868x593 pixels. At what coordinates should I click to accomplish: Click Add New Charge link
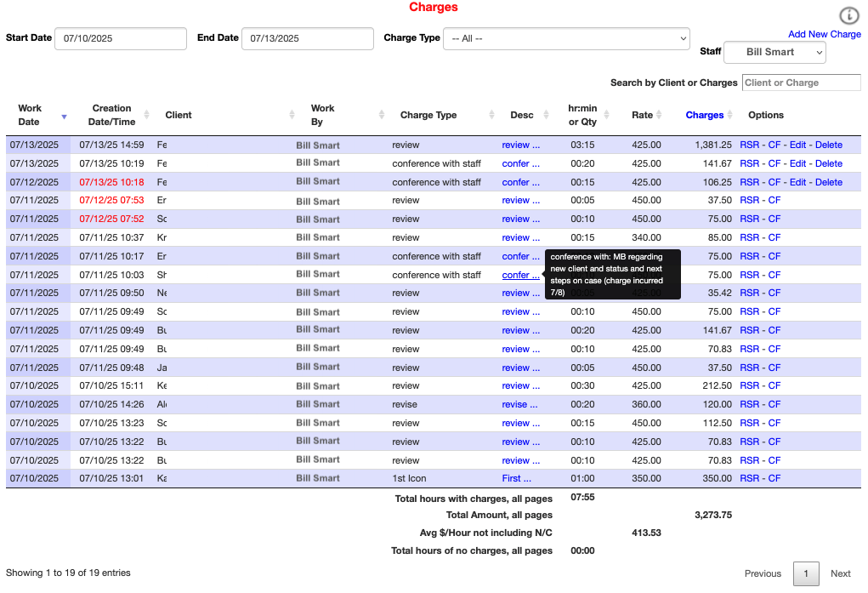coord(825,34)
